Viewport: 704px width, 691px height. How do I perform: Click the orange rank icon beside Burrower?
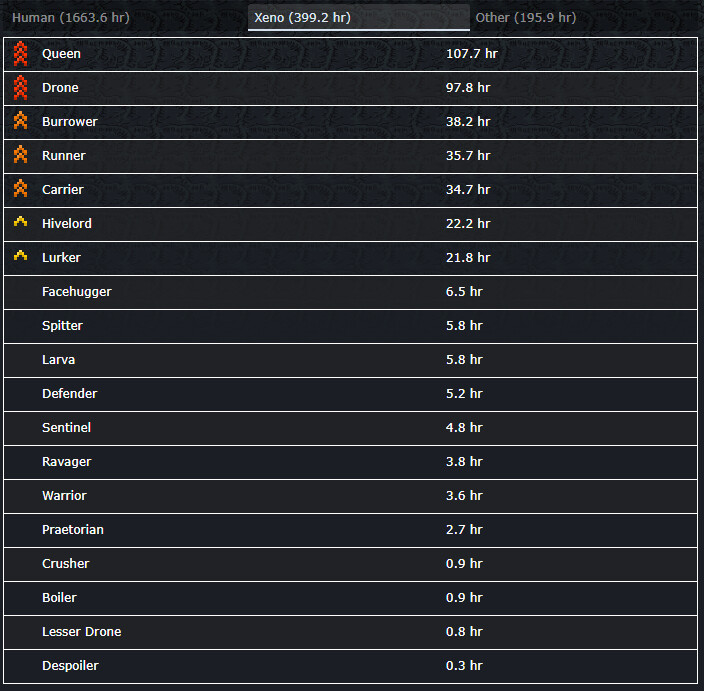tap(20, 122)
